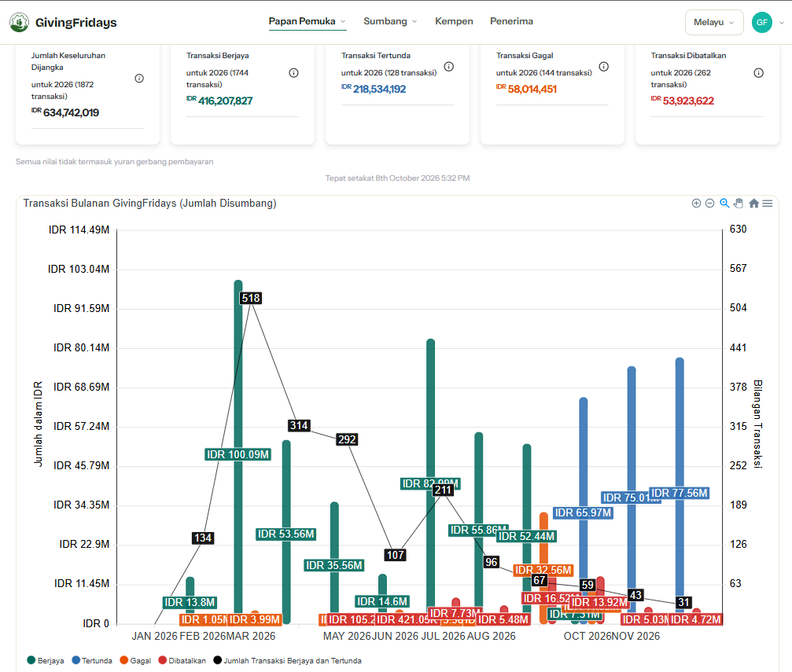
Task: Open the GF user avatar menu
Action: (761, 22)
